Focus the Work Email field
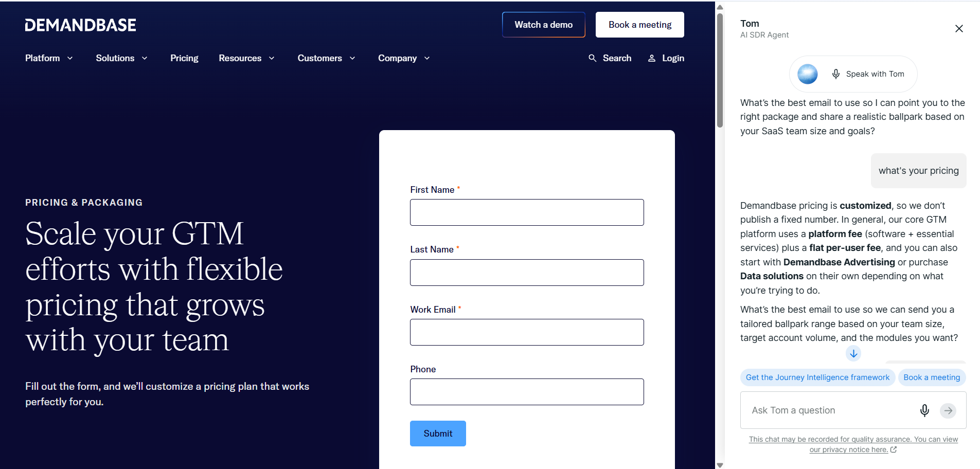Image resolution: width=980 pixels, height=469 pixels. 527,332
